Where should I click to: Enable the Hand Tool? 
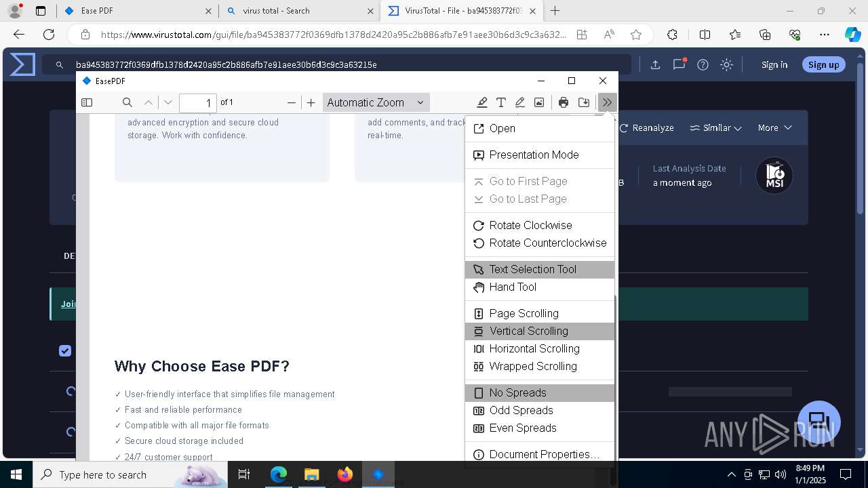540,287
